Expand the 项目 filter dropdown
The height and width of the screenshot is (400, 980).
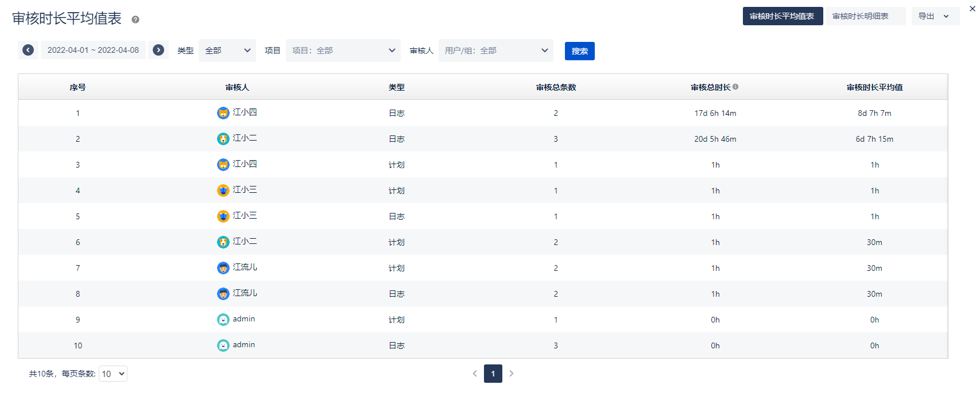pyautogui.click(x=343, y=51)
